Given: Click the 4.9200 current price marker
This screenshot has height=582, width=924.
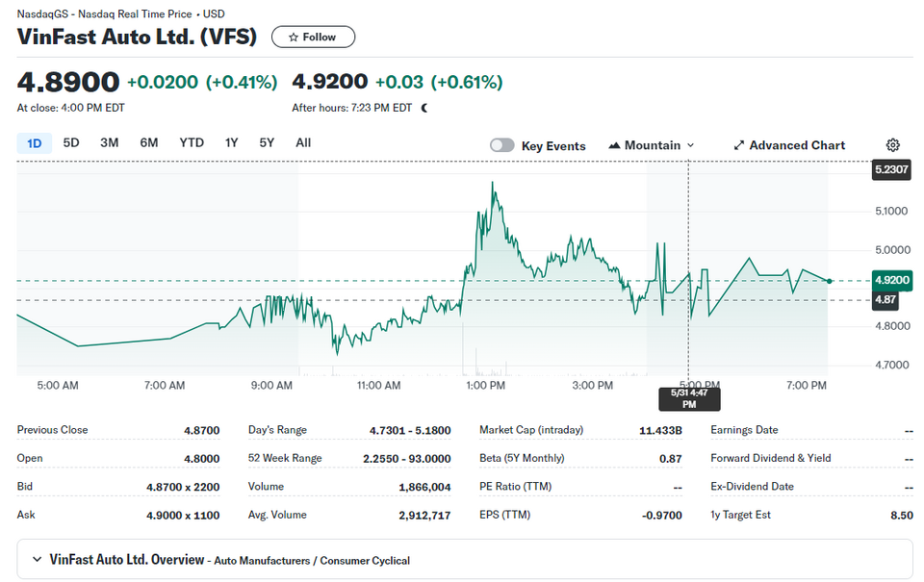Looking at the screenshot, I should (891, 280).
